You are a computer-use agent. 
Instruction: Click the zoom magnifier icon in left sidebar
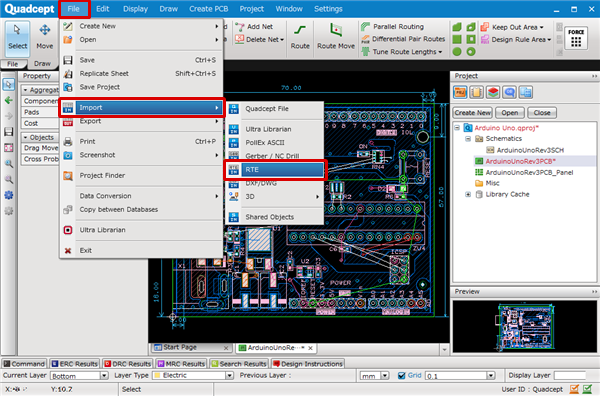pyautogui.click(x=8, y=164)
